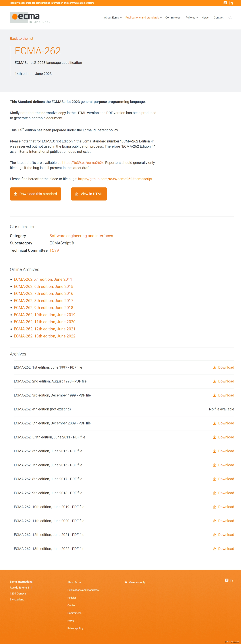Go to Committees page
The width and height of the screenshot is (241, 644).
click(173, 17)
